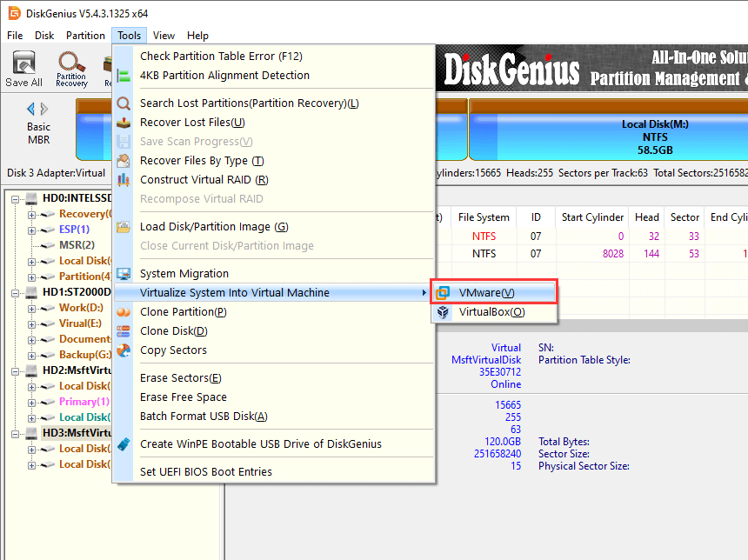Click the File System column header
This screenshot has width=748, height=560.
coord(484,217)
